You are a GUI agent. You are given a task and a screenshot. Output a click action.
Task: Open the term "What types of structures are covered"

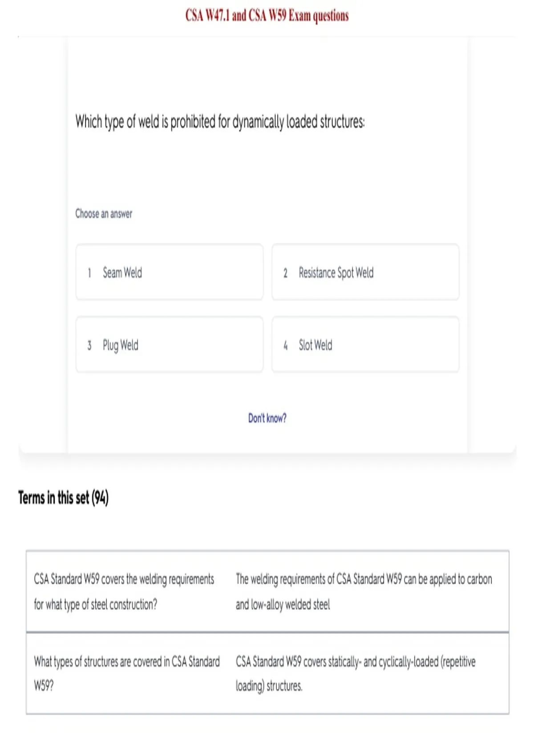click(127, 673)
